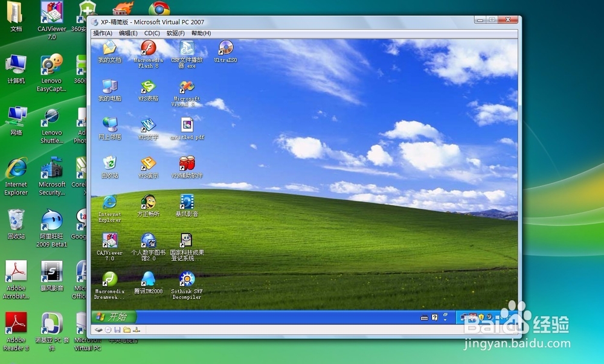604x364 pixels.
Task: Select the UltraISO shortcut
Action: tap(226, 51)
